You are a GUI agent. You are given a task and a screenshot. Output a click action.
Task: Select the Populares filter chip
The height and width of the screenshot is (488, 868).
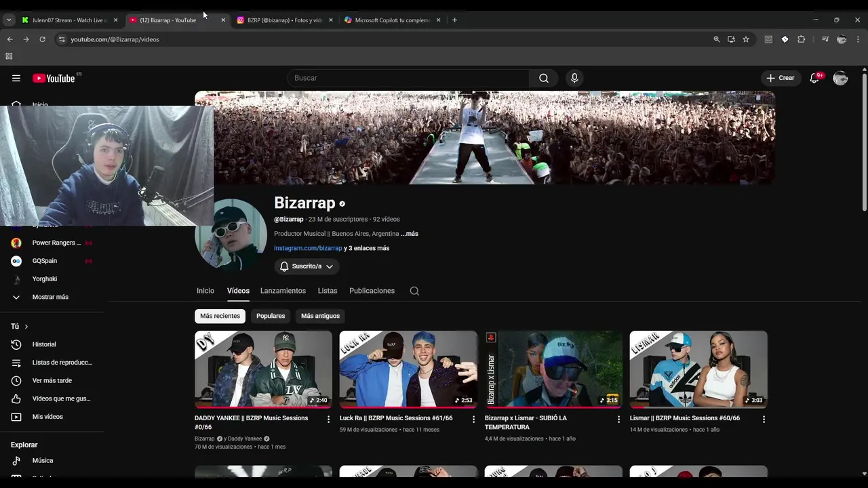271,316
